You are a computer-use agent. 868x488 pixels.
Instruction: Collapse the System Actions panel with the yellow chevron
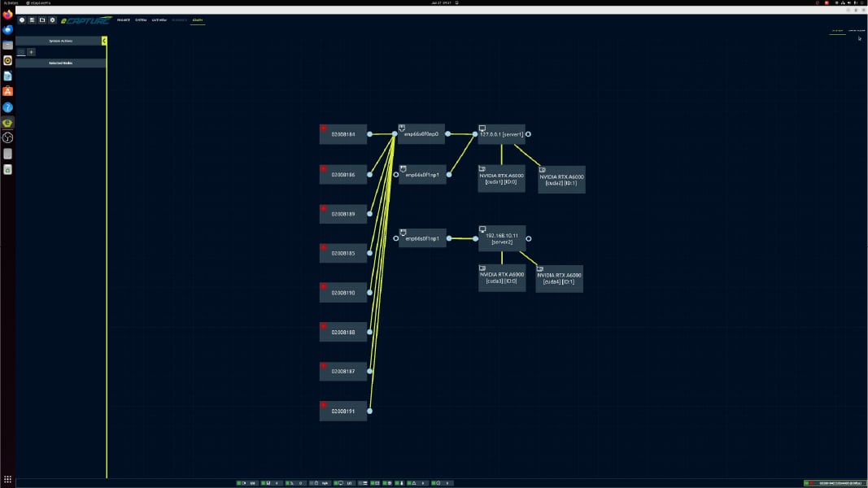104,41
